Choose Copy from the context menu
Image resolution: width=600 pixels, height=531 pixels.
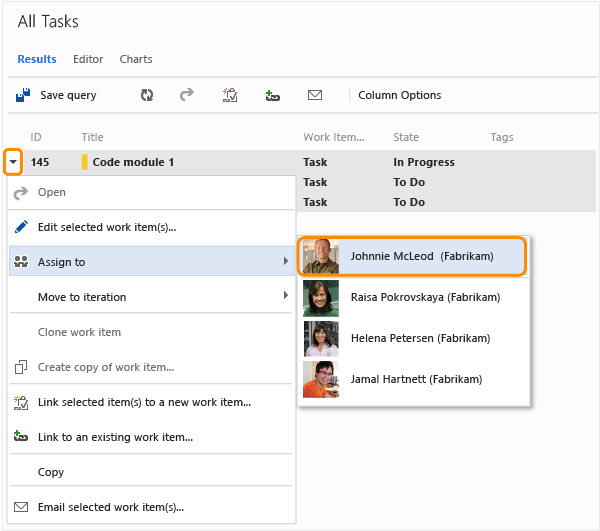point(152,471)
